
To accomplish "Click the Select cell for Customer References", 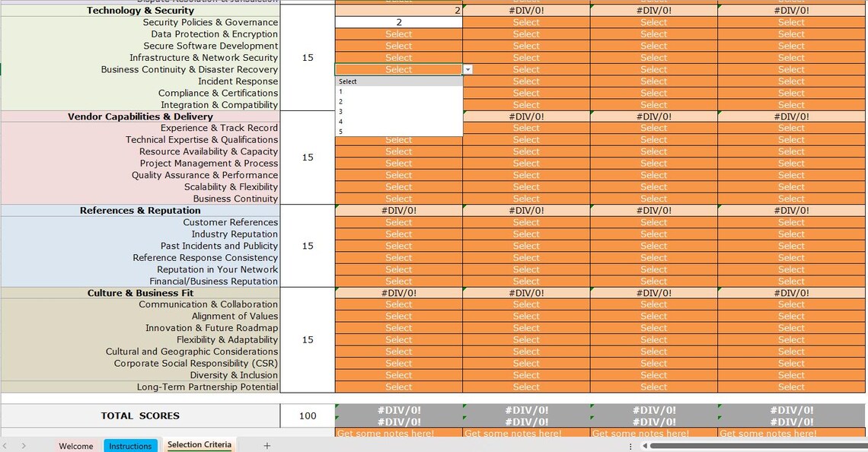I will [x=398, y=222].
